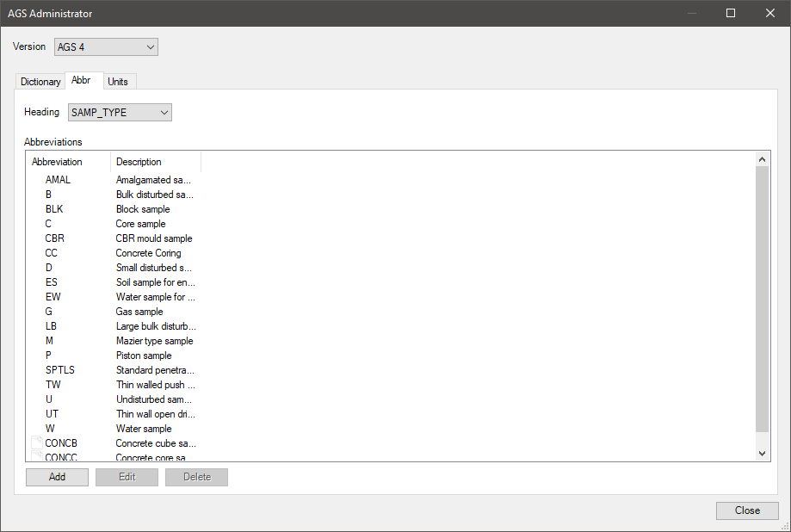Select the CBR mould sample entry
Screen dimensions: 791x532
pos(153,238)
